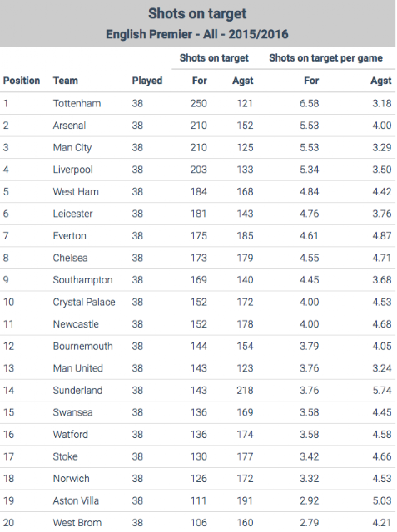Open the Liverpool team entry
397x532 pixels.
coord(72,170)
